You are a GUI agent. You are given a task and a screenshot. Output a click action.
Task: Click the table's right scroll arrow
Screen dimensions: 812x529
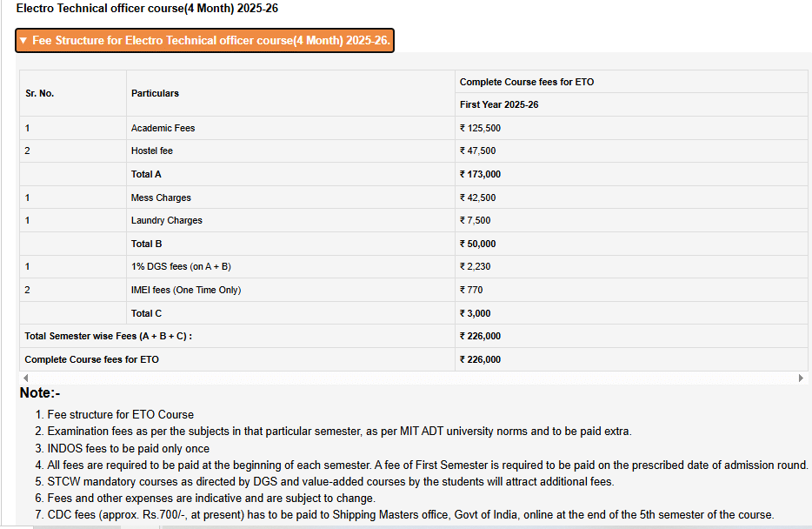tap(801, 378)
